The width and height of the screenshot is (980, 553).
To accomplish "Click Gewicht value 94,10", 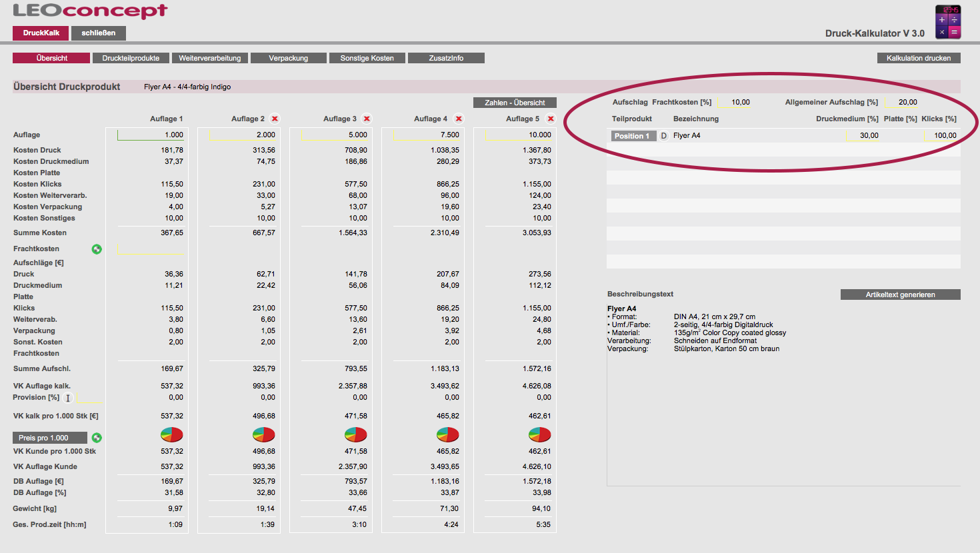I will point(541,508).
